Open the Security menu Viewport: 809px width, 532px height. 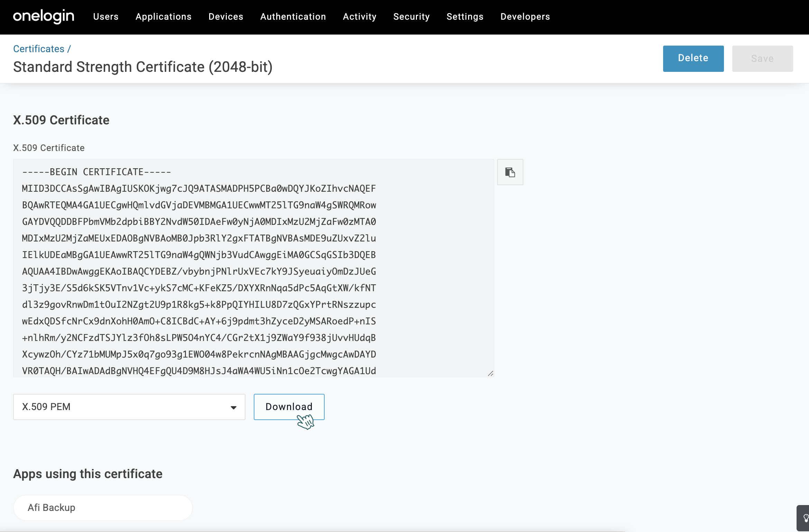411,17
